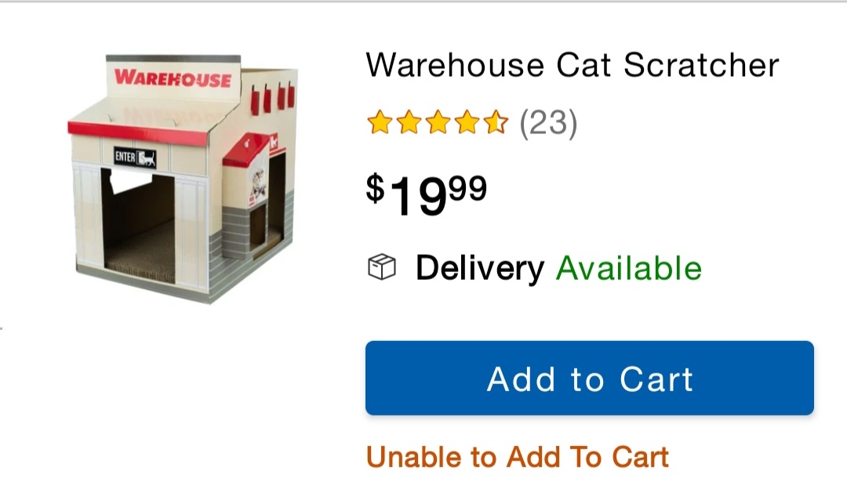Screen dimensions: 847x504
Task: Click the dollar sign of the price
Action: tap(376, 188)
